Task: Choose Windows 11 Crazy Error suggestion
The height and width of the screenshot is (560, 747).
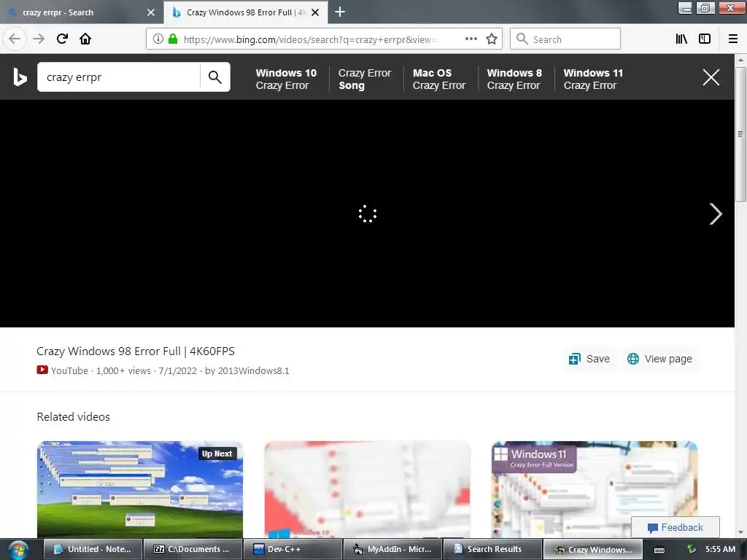Action: [592, 79]
